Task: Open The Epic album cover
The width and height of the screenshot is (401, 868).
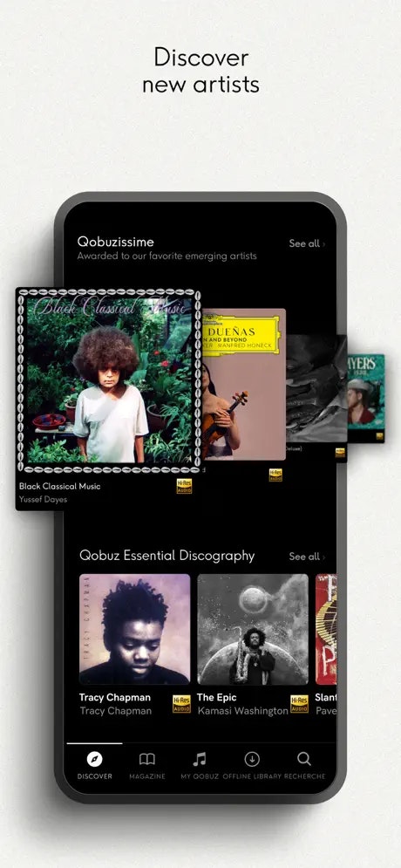Action: pyautogui.click(x=253, y=630)
